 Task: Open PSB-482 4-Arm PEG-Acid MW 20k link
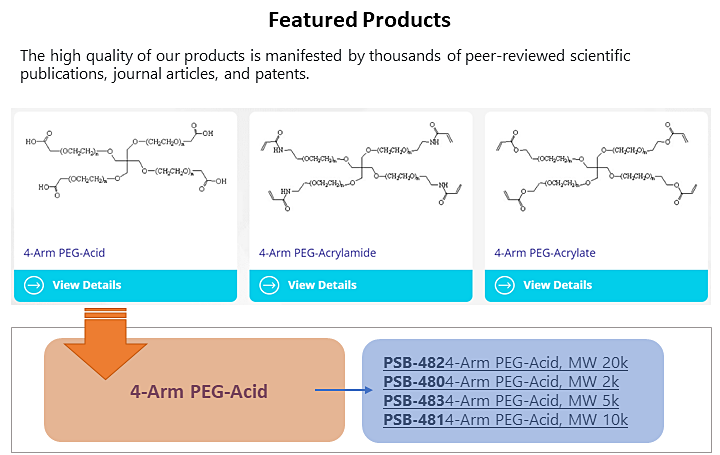[x=506, y=363]
